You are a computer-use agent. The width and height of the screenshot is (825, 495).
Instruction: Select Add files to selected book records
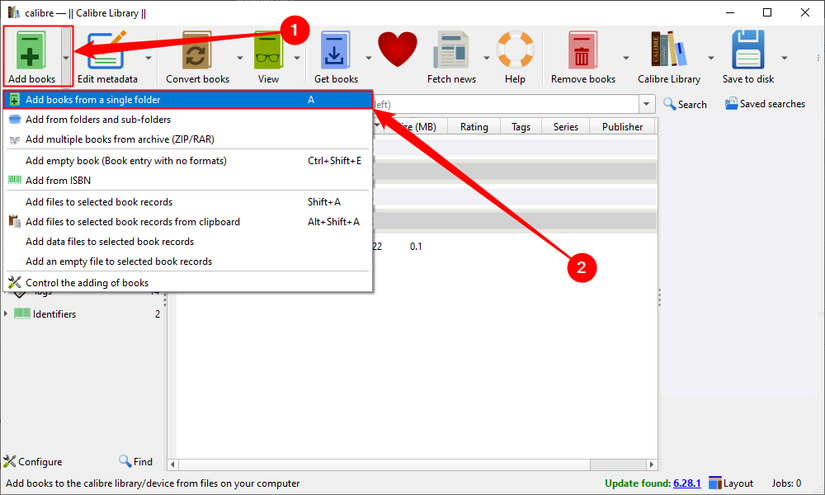click(x=188, y=202)
